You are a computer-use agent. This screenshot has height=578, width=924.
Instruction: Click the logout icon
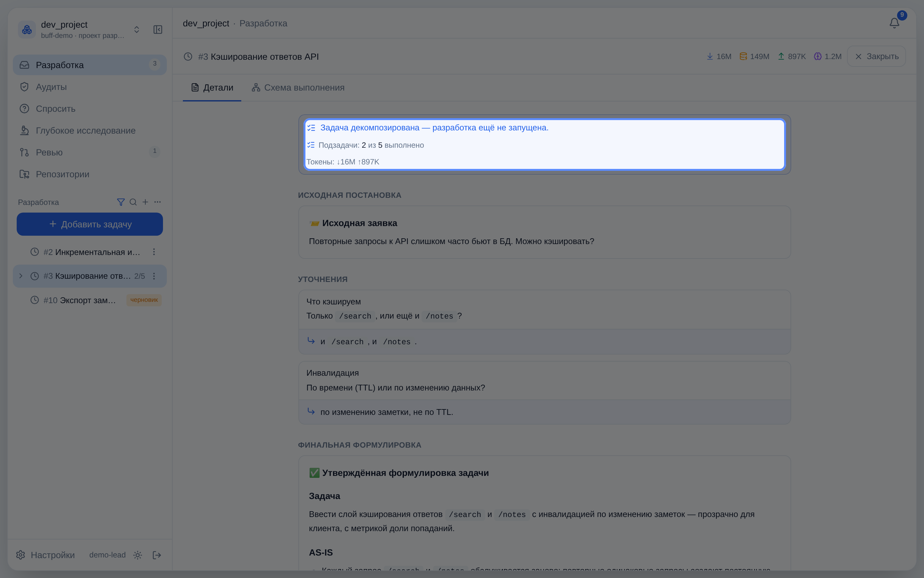click(x=157, y=555)
